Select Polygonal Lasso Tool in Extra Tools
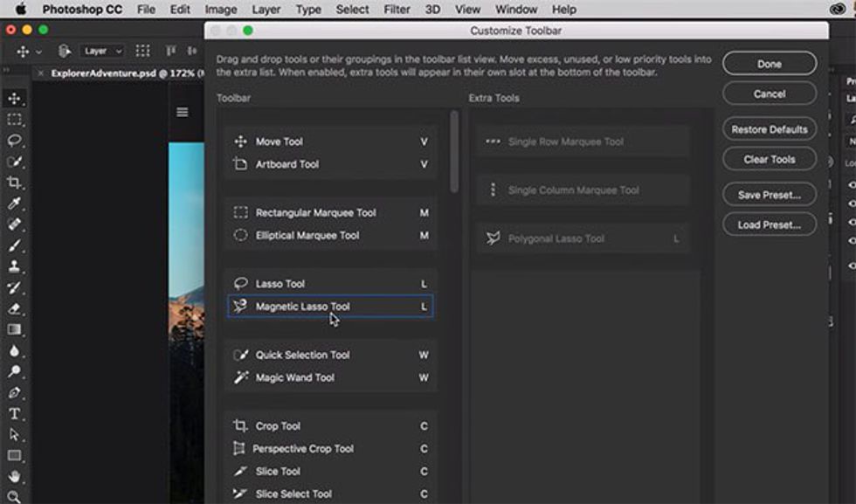 click(556, 238)
